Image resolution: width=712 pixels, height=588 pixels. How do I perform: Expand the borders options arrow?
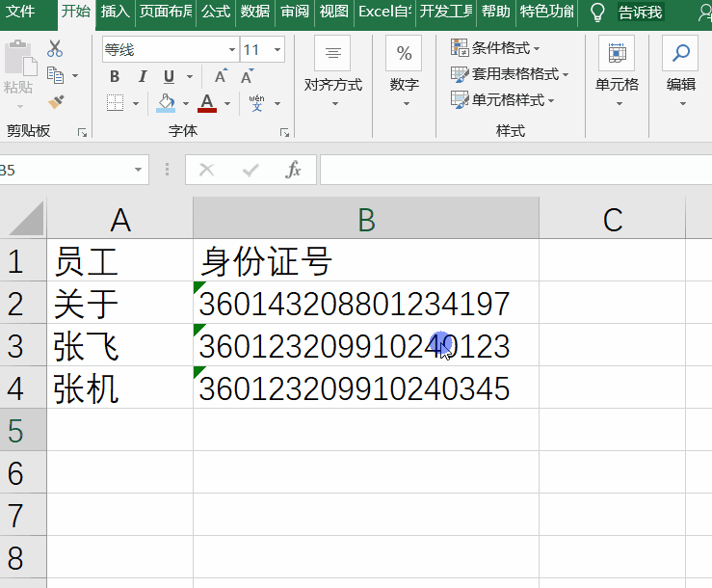pos(136,103)
